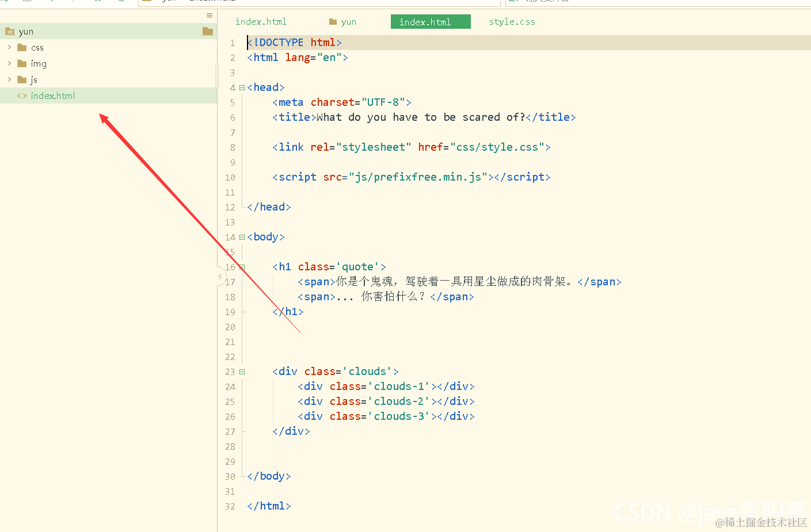Click the clouds-1 div line
This screenshot has width=811, height=532.
[x=386, y=386]
